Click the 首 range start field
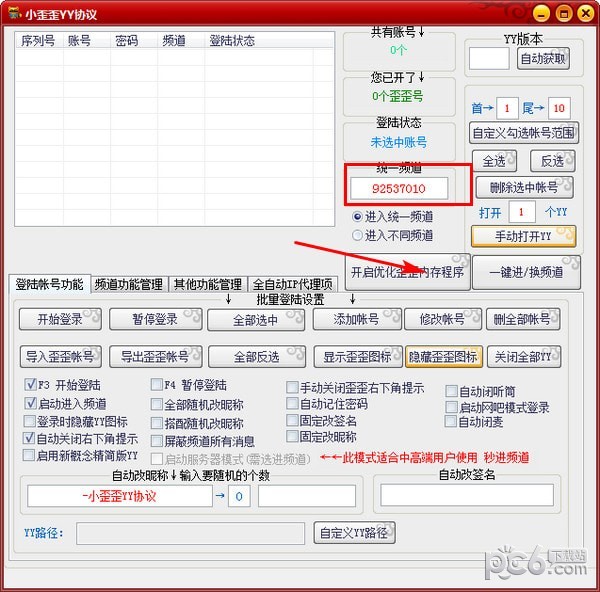The height and width of the screenshot is (592, 600). point(507,108)
